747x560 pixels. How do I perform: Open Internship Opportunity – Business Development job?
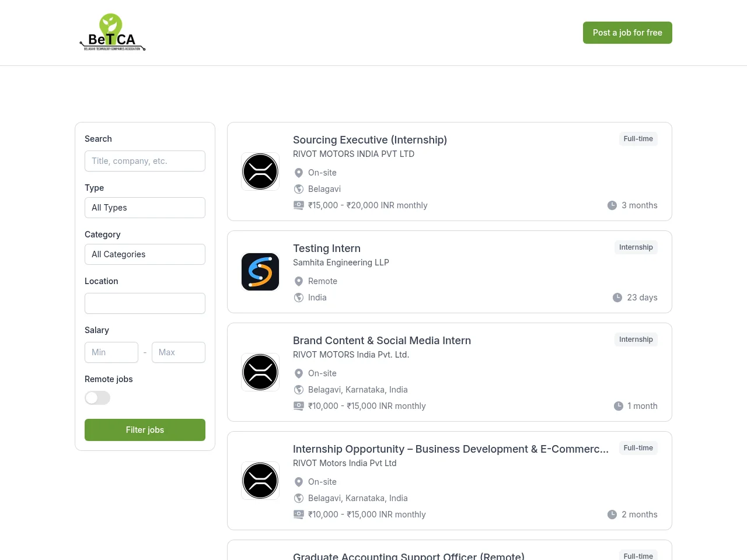[451, 449]
